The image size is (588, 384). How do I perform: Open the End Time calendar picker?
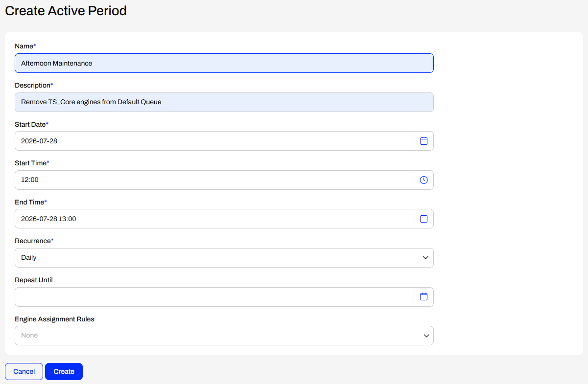click(x=424, y=219)
